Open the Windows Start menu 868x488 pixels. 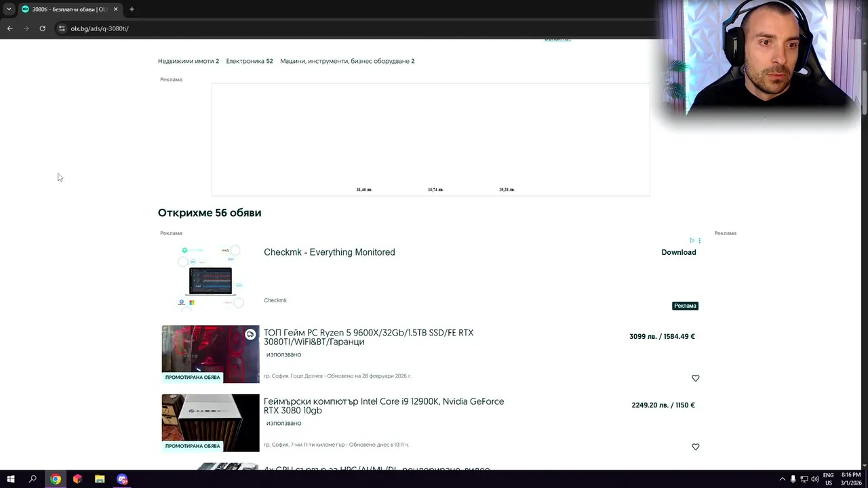point(10,479)
